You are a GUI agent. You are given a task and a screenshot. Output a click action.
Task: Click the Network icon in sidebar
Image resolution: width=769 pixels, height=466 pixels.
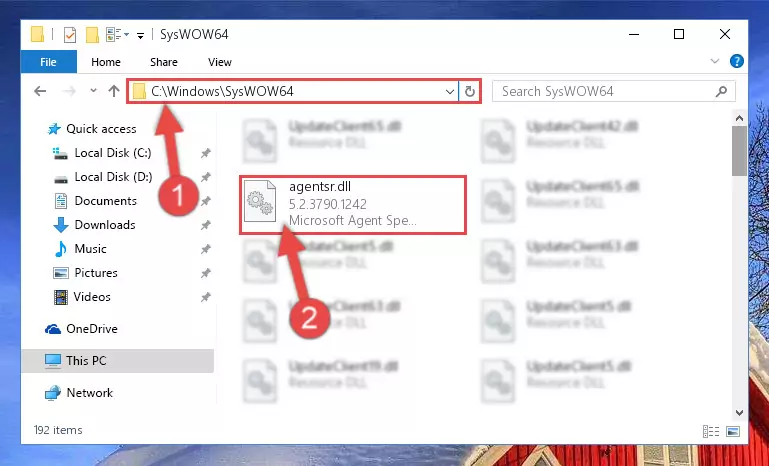click(53, 393)
